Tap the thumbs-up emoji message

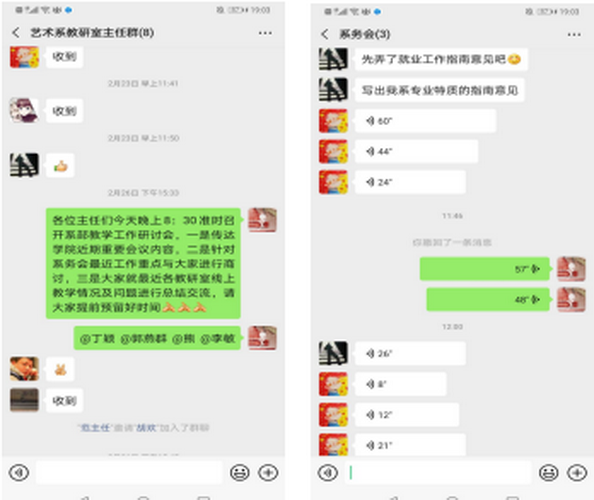click(60, 166)
